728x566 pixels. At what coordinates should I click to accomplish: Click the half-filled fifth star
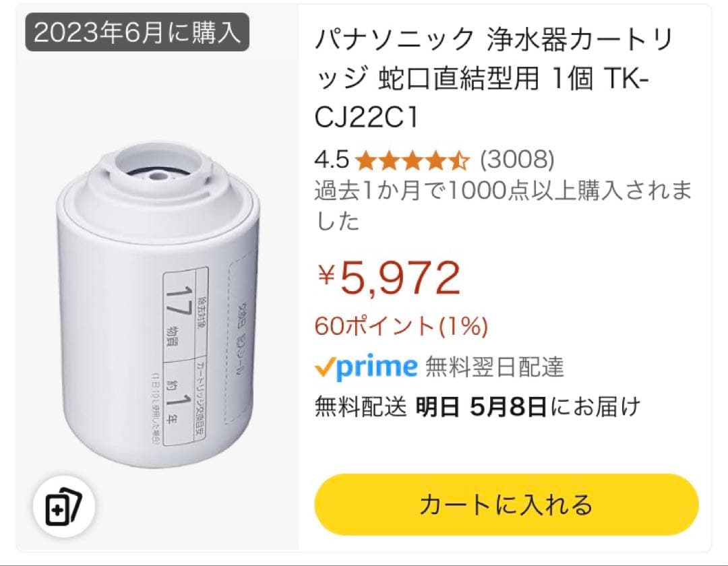(x=461, y=161)
